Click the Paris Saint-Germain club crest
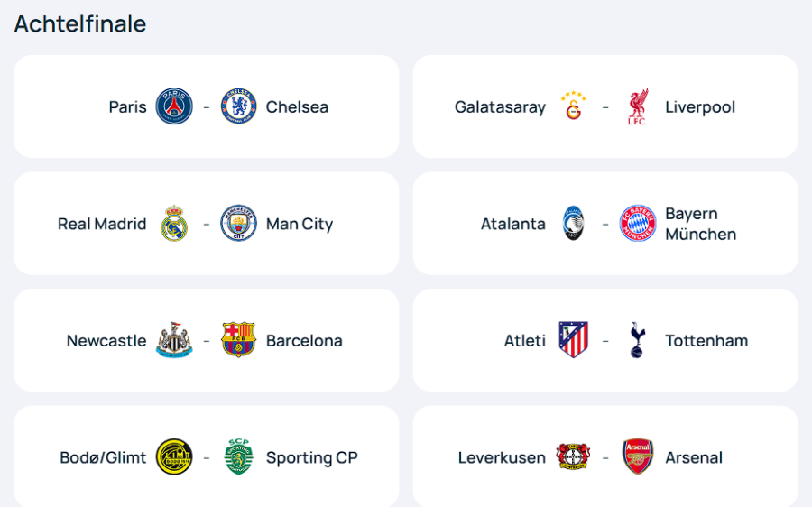The height and width of the screenshot is (507, 812). (x=174, y=106)
